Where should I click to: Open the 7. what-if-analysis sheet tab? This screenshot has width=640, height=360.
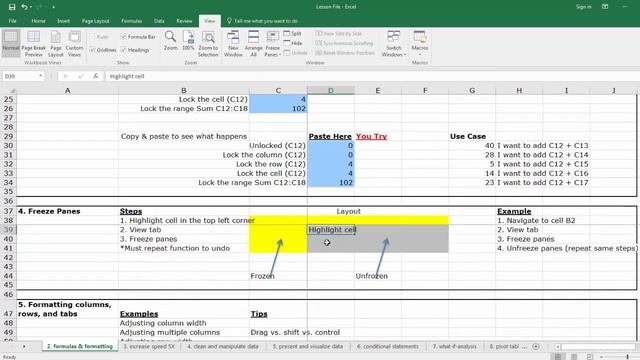click(x=455, y=346)
